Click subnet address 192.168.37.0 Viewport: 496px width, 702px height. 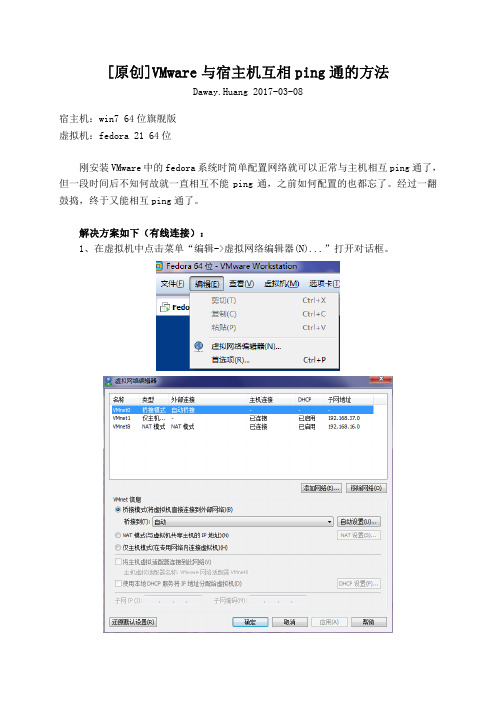click(x=344, y=418)
